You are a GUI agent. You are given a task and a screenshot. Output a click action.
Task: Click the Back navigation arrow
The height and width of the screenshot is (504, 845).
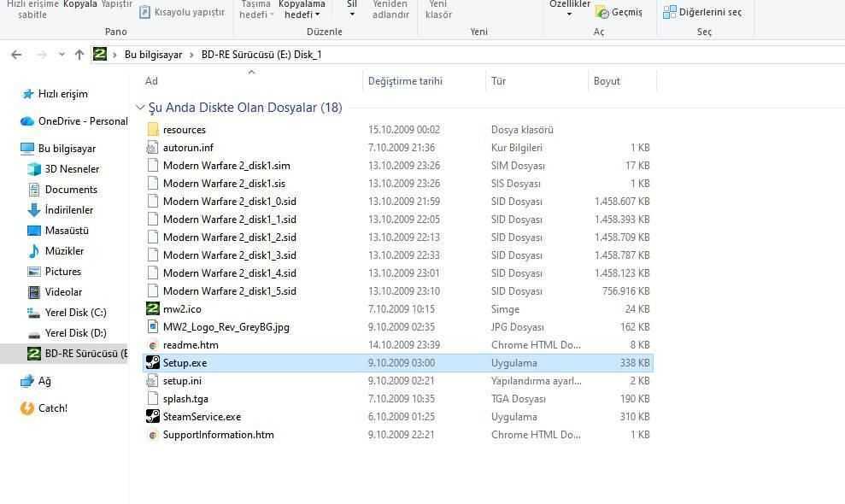[x=16, y=55]
